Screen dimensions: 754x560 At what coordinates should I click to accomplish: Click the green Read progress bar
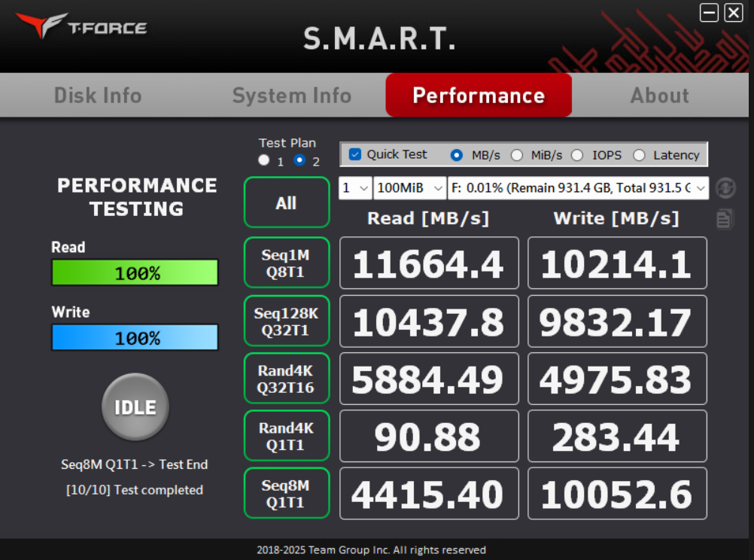[134, 272]
